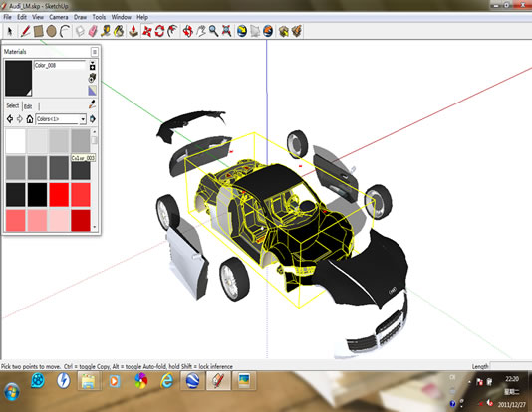Select the Rotate tool
Screen dimensions: 532x412
click(x=159, y=31)
